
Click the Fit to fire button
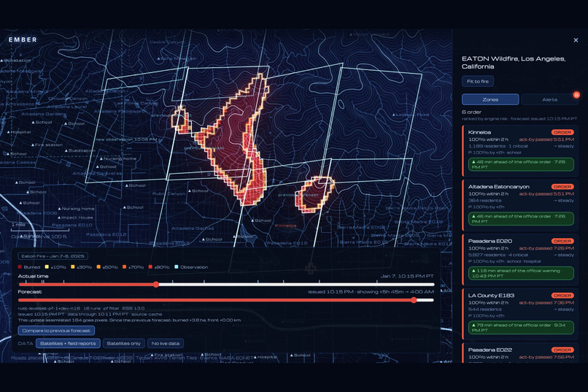(x=478, y=81)
